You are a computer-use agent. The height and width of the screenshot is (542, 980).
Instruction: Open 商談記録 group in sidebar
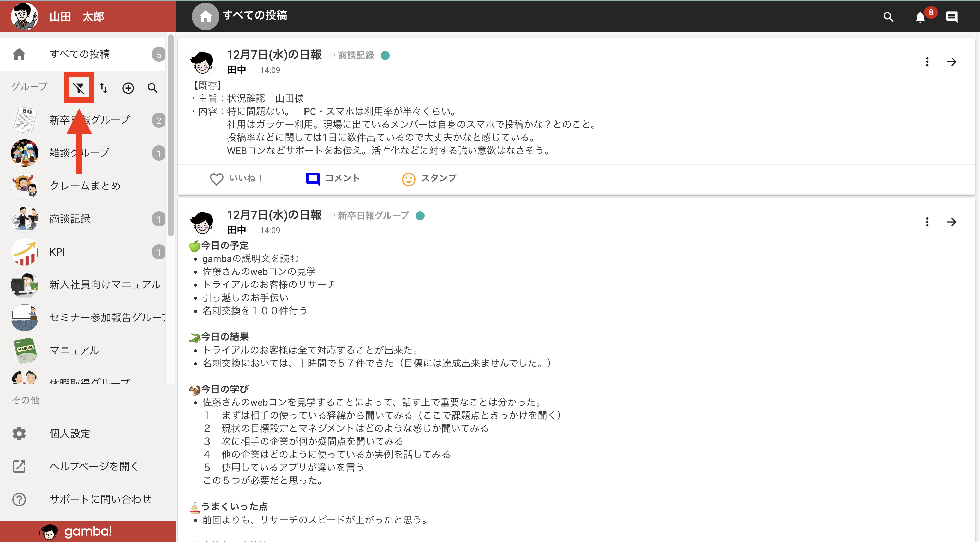pos(83,219)
